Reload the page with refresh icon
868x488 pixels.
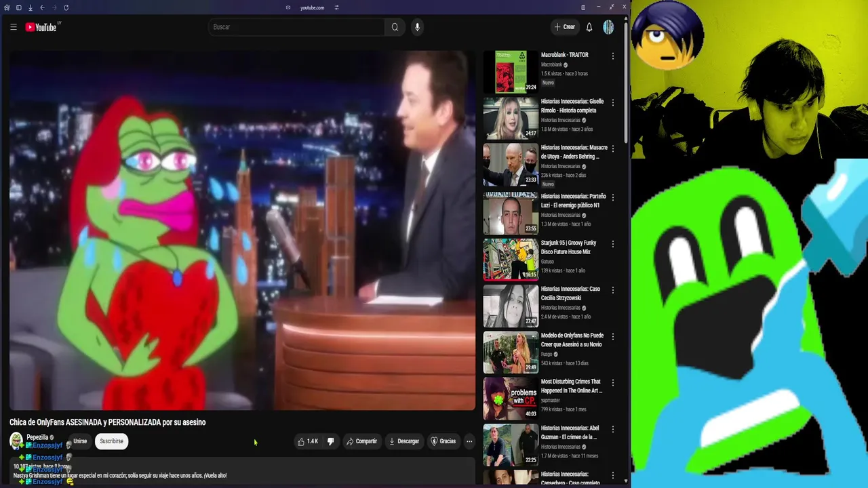pos(66,7)
